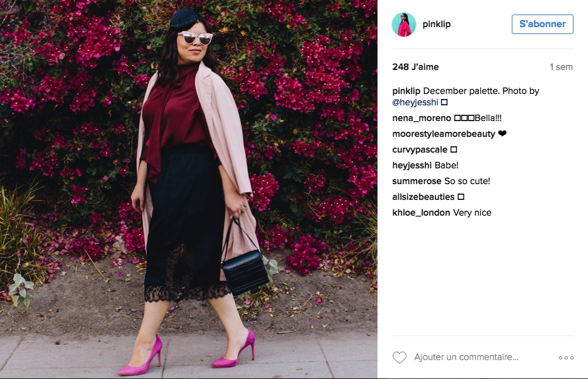This screenshot has height=379, width=588.
Task: Open summerose commenter profile
Action: pyautogui.click(x=417, y=181)
